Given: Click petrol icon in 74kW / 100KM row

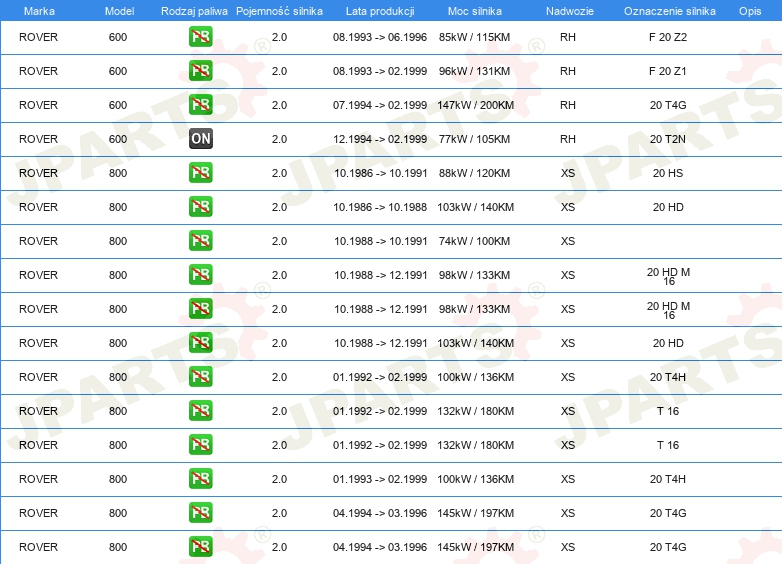Looking at the screenshot, I should (x=200, y=240).
